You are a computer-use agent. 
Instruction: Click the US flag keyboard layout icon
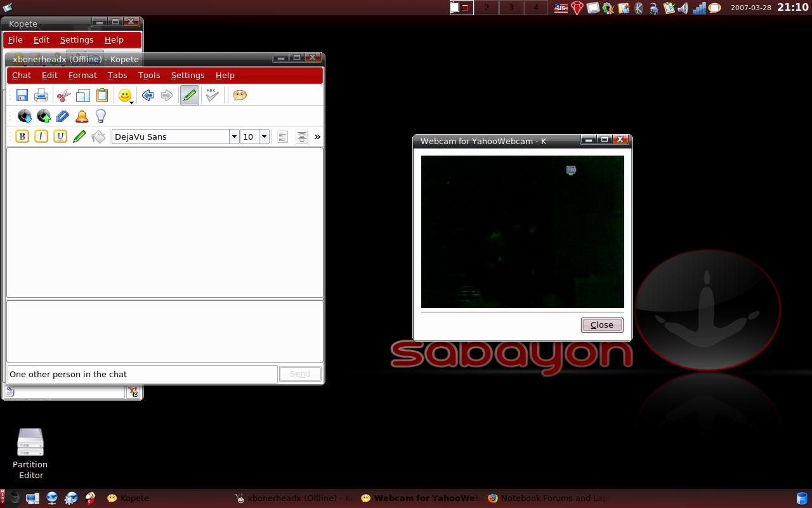[x=561, y=8]
